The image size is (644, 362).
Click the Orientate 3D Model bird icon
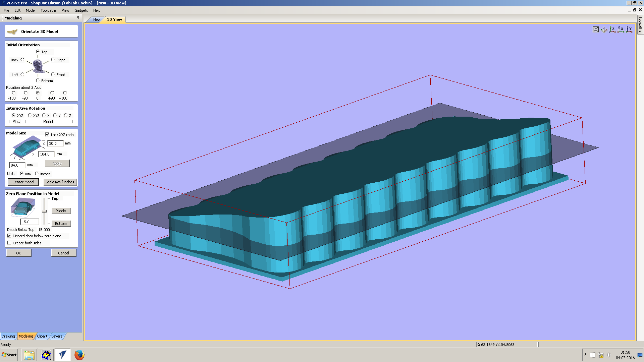click(12, 32)
